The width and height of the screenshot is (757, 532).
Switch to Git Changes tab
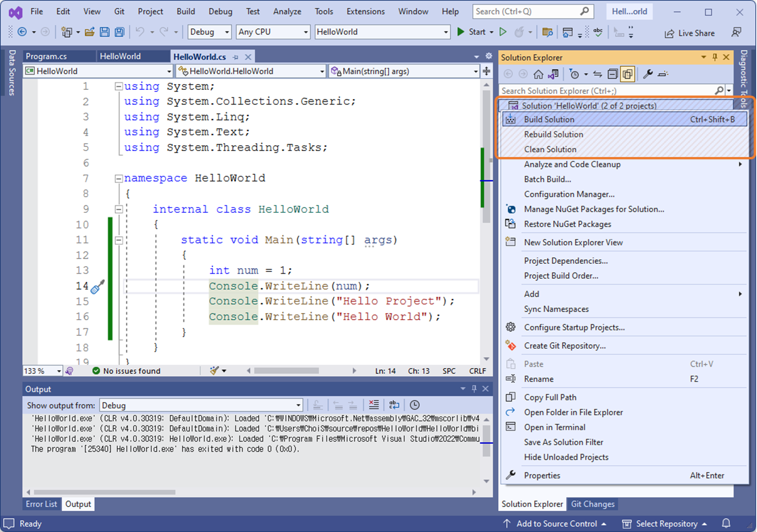point(593,504)
